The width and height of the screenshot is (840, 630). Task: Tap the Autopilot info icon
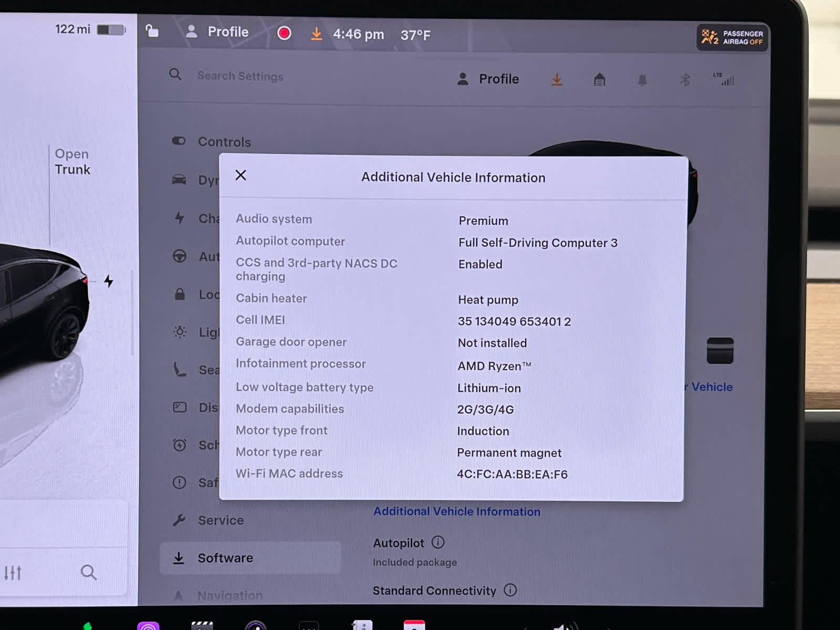[x=438, y=542]
